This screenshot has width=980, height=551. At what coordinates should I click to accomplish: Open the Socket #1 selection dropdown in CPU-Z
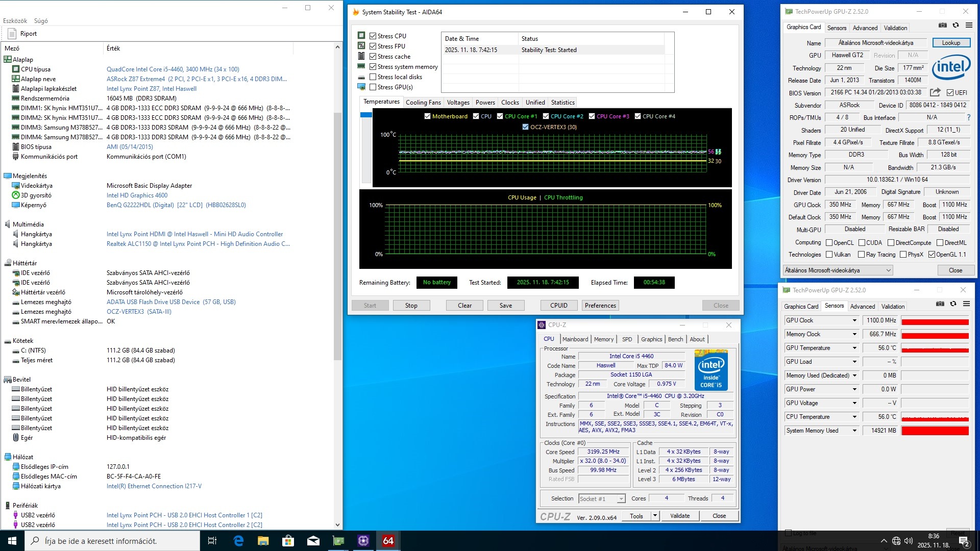[621, 499]
